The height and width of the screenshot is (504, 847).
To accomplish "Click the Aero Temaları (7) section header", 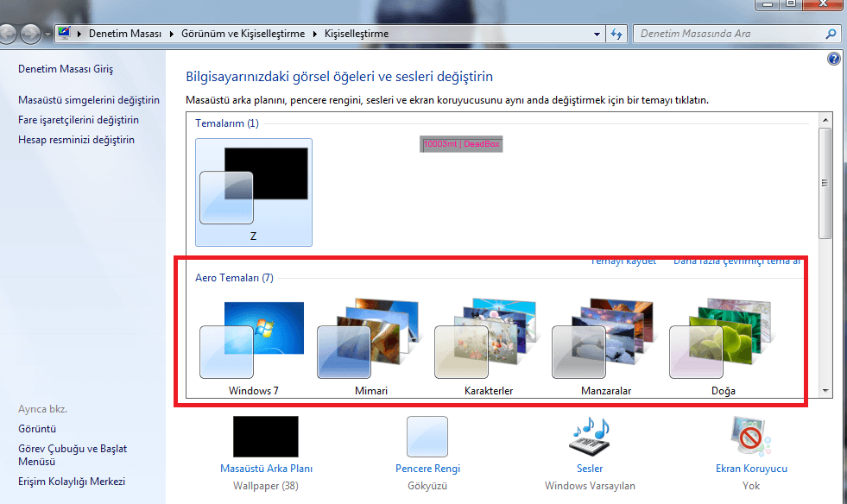I will pyautogui.click(x=235, y=278).
